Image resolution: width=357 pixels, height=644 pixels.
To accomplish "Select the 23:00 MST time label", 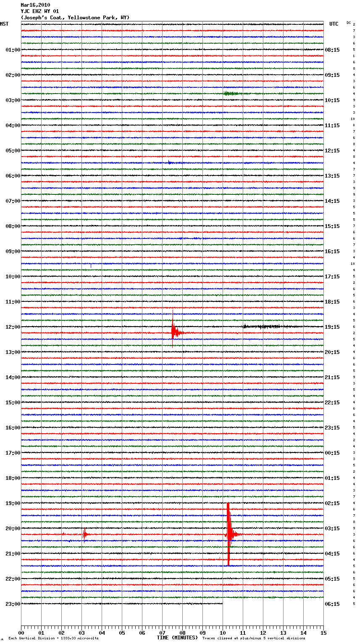I will [x=13, y=604].
